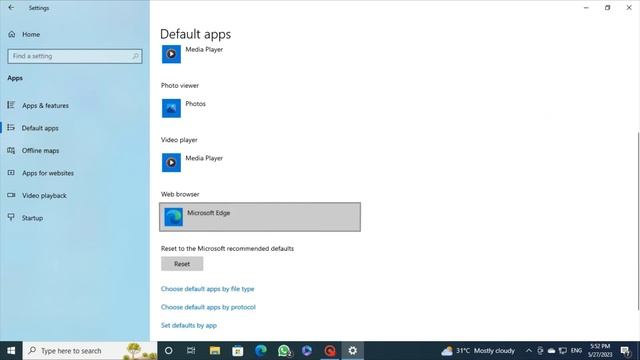Screen dimensions: 640x360
Task: Click the Photos app icon
Action: [171, 108]
